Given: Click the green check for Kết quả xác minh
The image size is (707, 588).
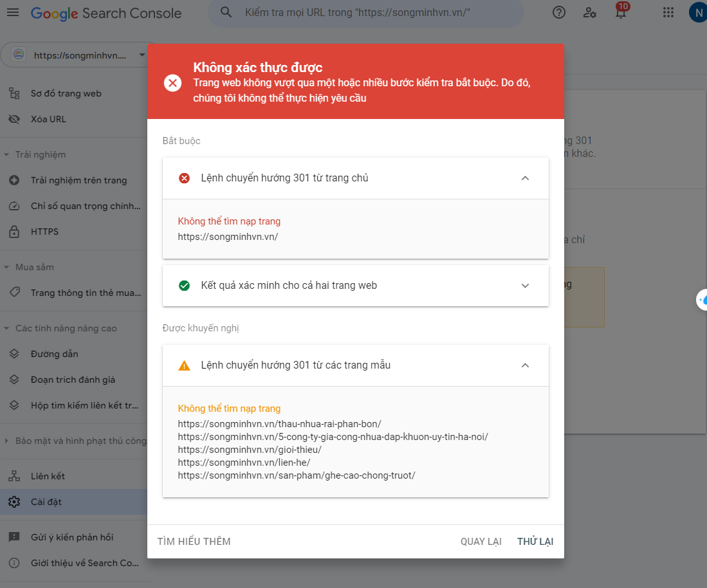Looking at the screenshot, I should coord(185,286).
